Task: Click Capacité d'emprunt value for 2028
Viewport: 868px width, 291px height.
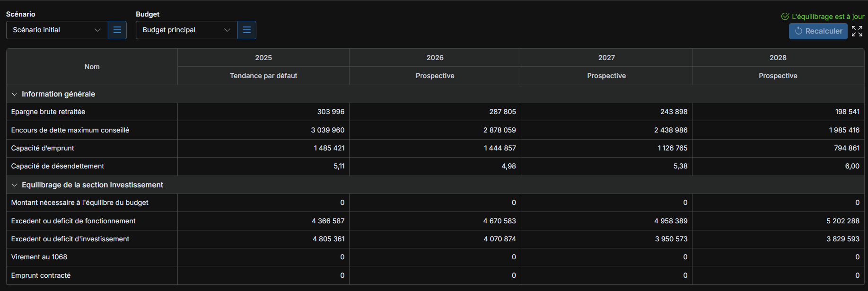Action: 778,148
